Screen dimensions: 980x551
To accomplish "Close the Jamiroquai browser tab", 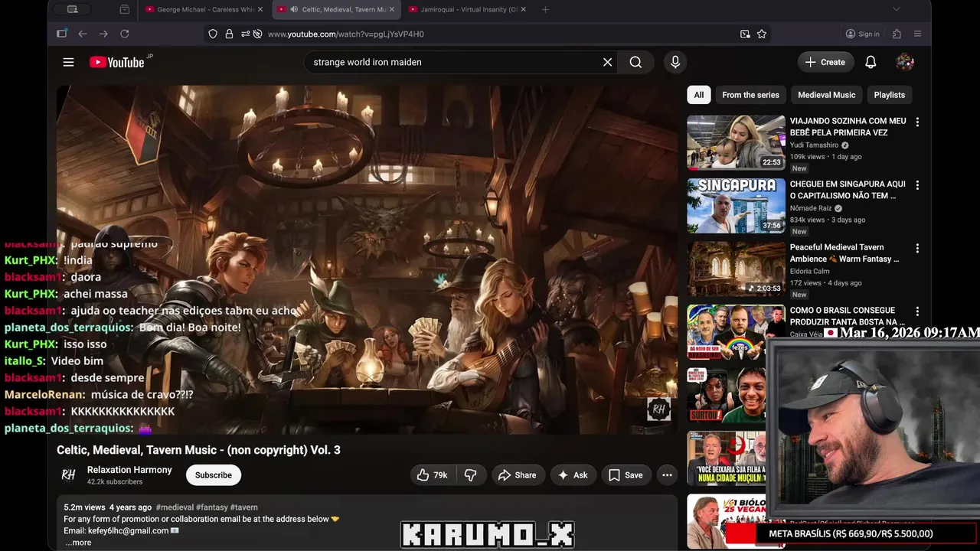I will pyautogui.click(x=524, y=9).
